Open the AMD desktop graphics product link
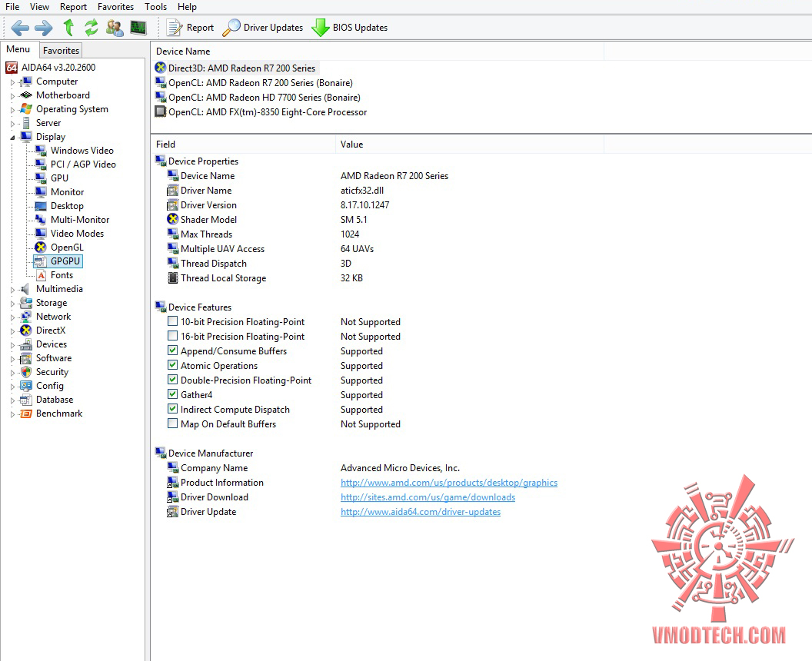812x661 pixels. tap(449, 483)
